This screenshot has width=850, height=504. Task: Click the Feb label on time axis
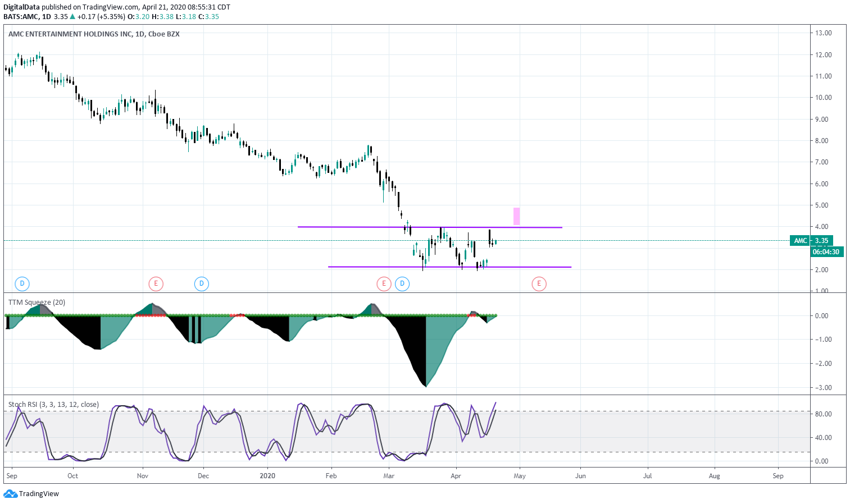331,476
